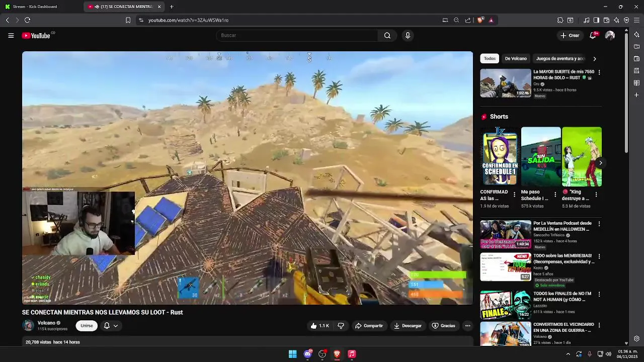The height and width of the screenshot is (362, 644).
Task: Open the YouTube hamburger guide menu
Action: [11, 35]
